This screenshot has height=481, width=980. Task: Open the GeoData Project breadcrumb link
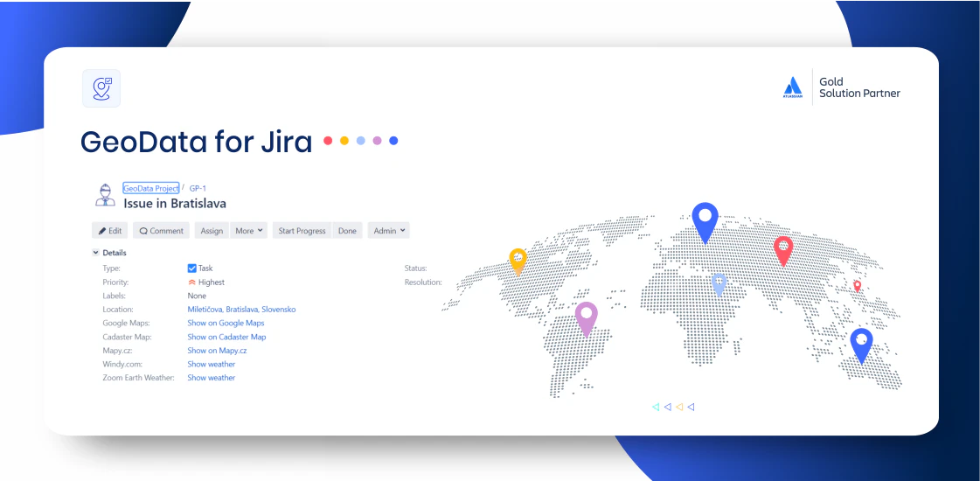click(150, 188)
